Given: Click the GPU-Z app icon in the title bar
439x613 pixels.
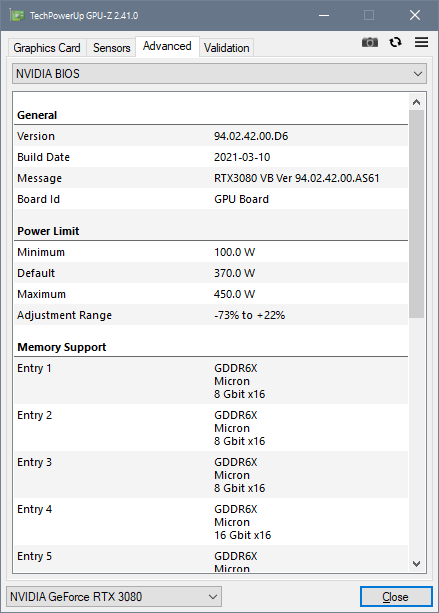Looking at the screenshot, I should coord(17,16).
